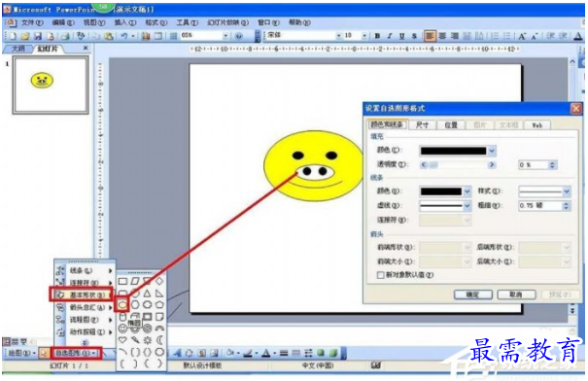588x381 pixels.
Task: Click the Insert WordArt icon on drawing toolbar
Action: click(178, 353)
